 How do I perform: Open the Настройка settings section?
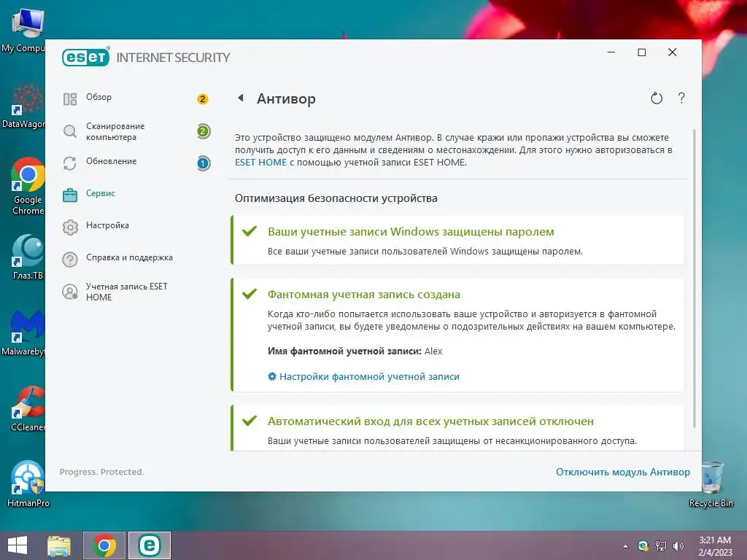click(x=107, y=225)
